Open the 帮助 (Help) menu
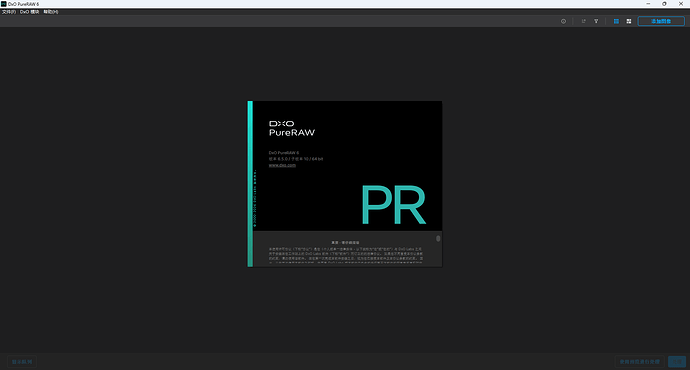 point(51,12)
